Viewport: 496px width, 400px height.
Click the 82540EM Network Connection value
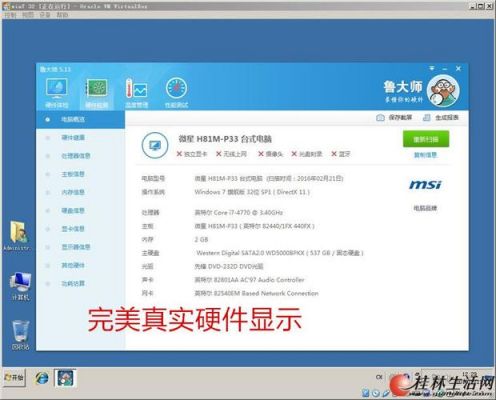click(x=256, y=293)
